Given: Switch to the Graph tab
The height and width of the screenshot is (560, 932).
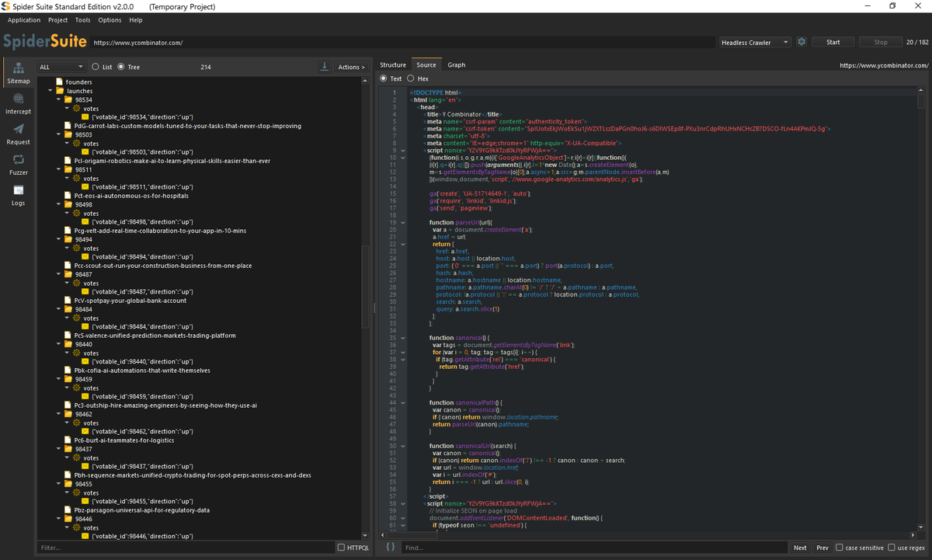Looking at the screenshot, I should (457, 65).
